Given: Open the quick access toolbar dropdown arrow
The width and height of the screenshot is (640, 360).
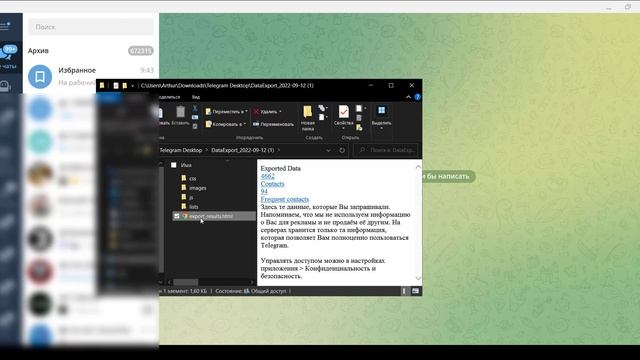Looking at the screenshot, I should [133, 86].
